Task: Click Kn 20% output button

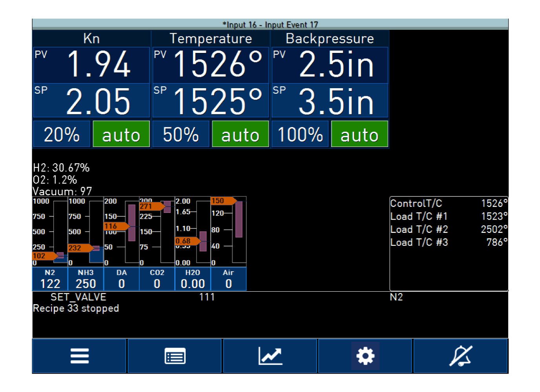Action: coord(62,134)
